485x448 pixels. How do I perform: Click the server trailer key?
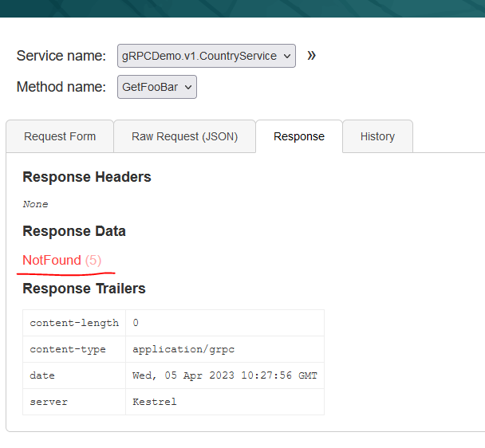pos(49,402)
